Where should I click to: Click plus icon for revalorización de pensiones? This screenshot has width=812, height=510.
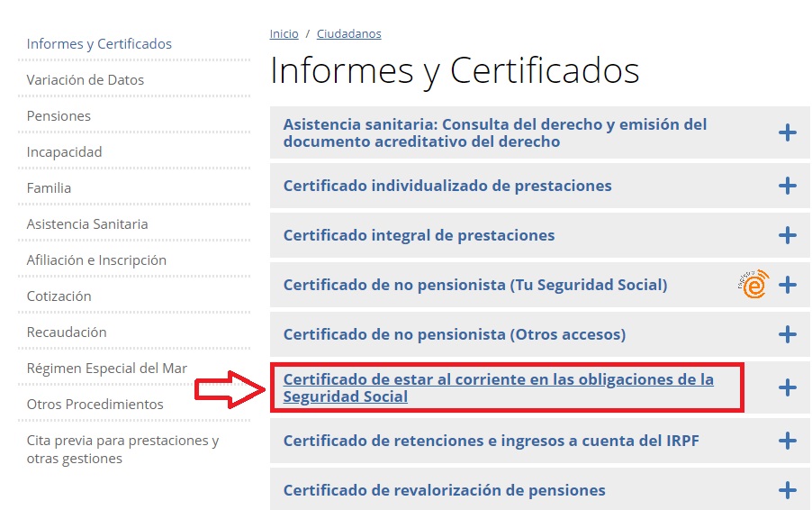tap(788, 490)
